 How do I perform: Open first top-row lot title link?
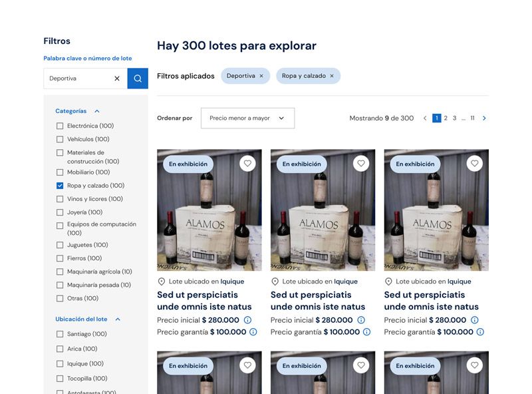click(204, 301)
